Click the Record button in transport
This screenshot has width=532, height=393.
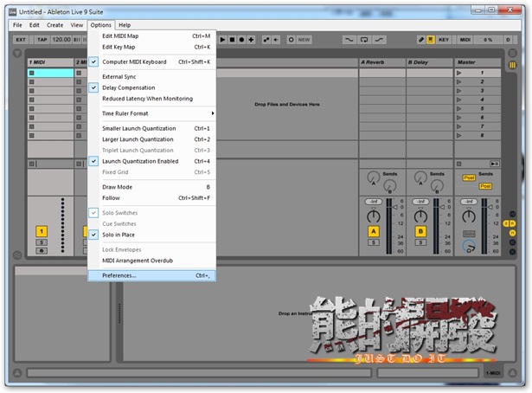[241, 40]
